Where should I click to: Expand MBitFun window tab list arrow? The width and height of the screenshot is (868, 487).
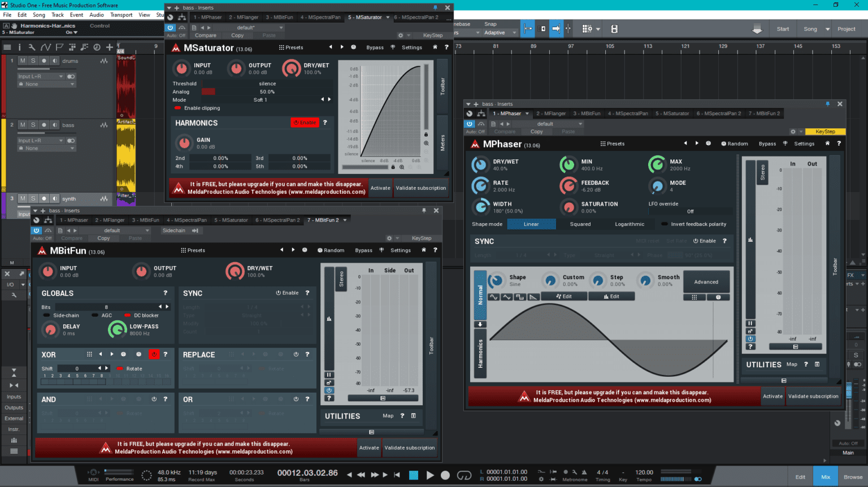pyautogui.click(x=345, y=220)
